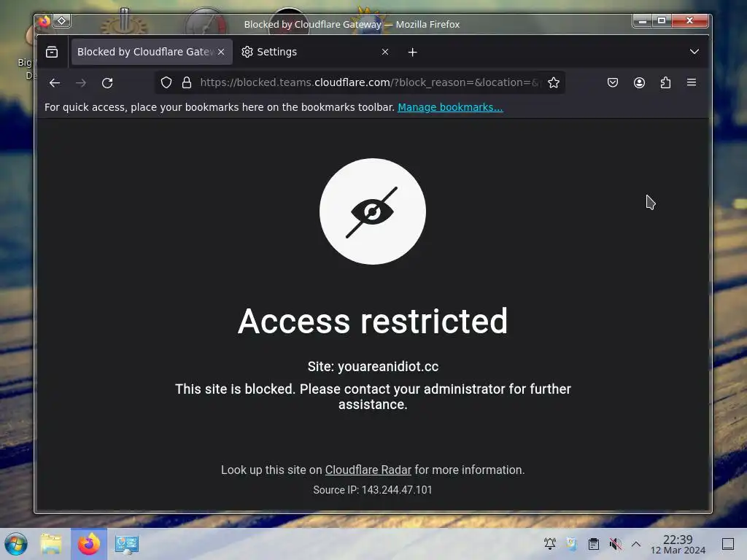Viewport: 747px width, 560px height.
Task: Open Firefox hamburger application menu
Action: coord(692,83)
